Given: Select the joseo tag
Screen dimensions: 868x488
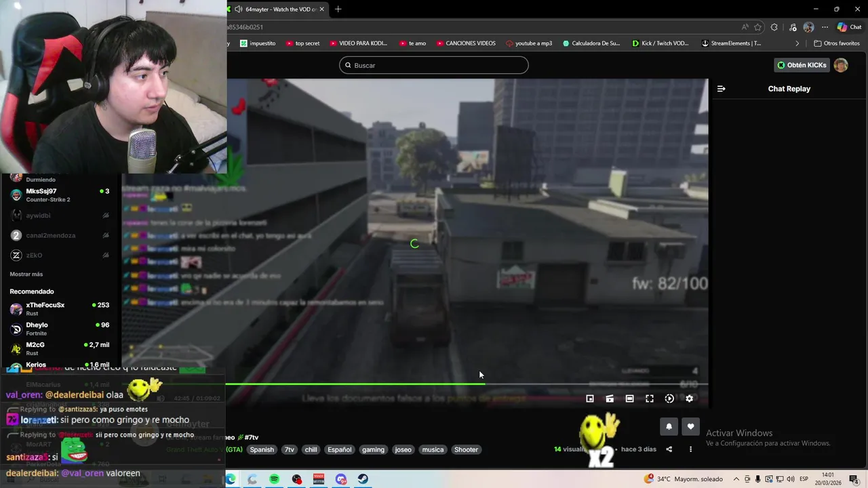Looking at the screenshot, I should click(x=403, y=449).
